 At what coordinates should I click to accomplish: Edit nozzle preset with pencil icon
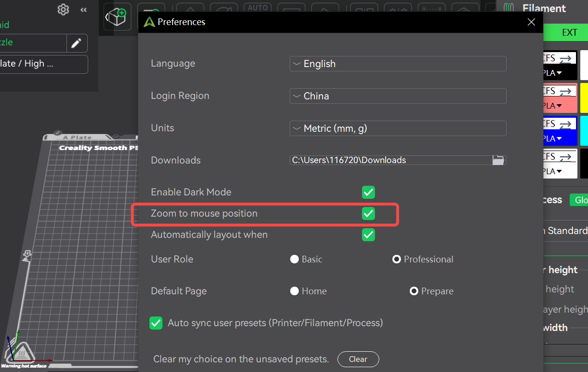pyautogui.click(x=76, y=43)
